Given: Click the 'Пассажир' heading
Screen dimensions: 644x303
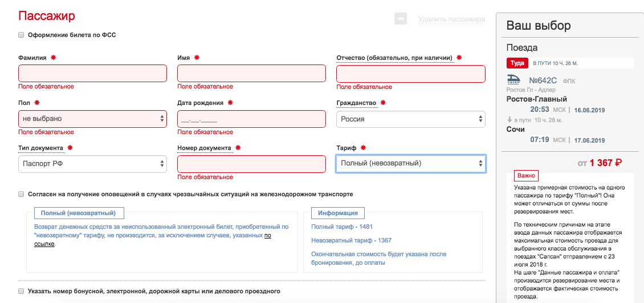Looking at the screenshot, I should [46, 16].
